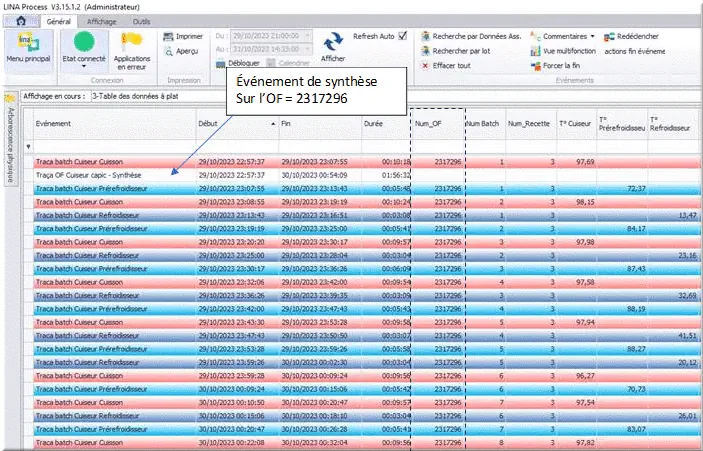The width and height of the screenshot is (703, 451).
Task: Click the T° Cuiseur value 97,58
Action: 585,282
